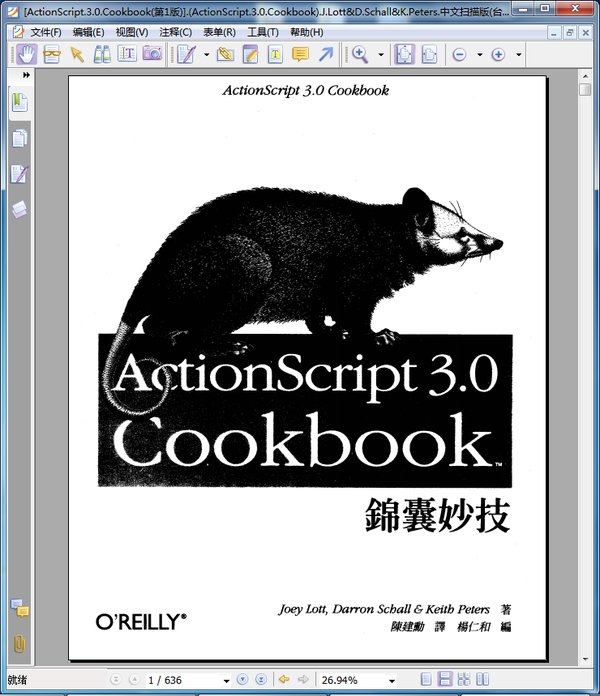Click the zoom in plus button

pos(498,55)
